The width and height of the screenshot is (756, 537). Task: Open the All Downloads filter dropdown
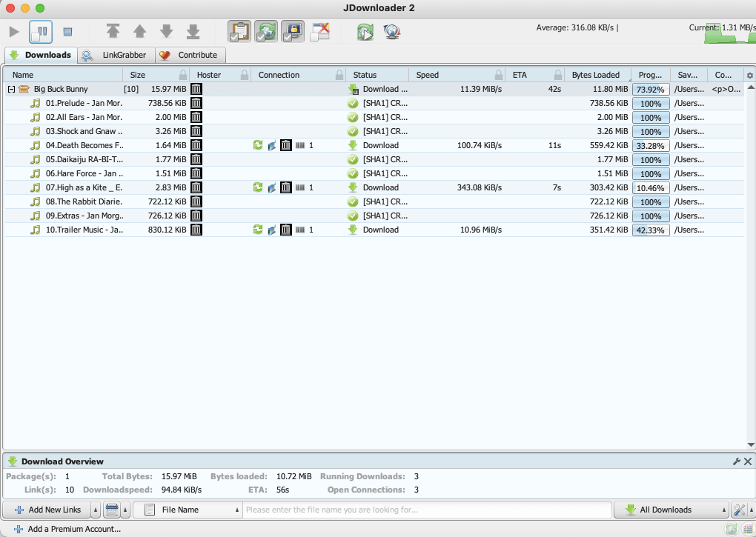click(x=671, y=510)
